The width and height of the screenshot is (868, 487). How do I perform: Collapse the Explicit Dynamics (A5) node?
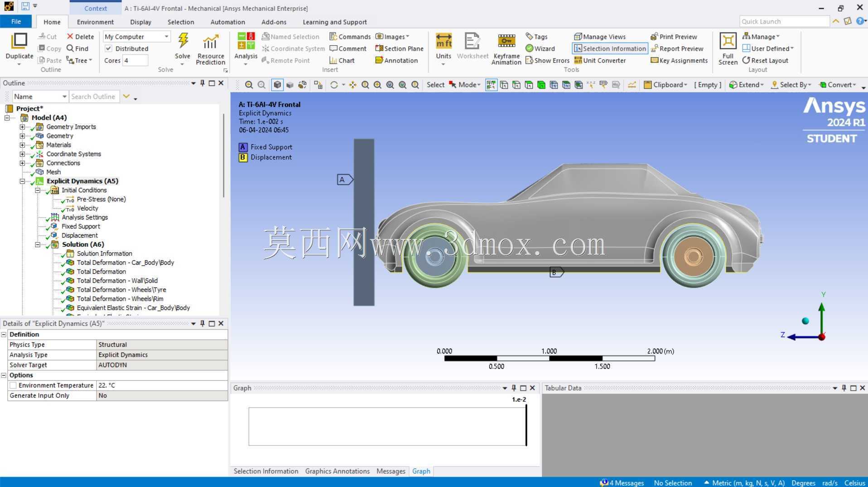pos(22,181)
